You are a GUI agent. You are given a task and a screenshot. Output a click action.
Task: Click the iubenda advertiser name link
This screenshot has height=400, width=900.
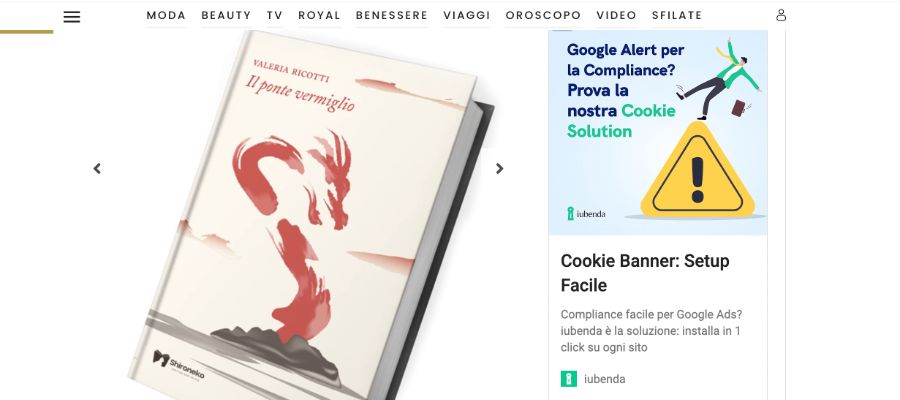coord(604,379)
